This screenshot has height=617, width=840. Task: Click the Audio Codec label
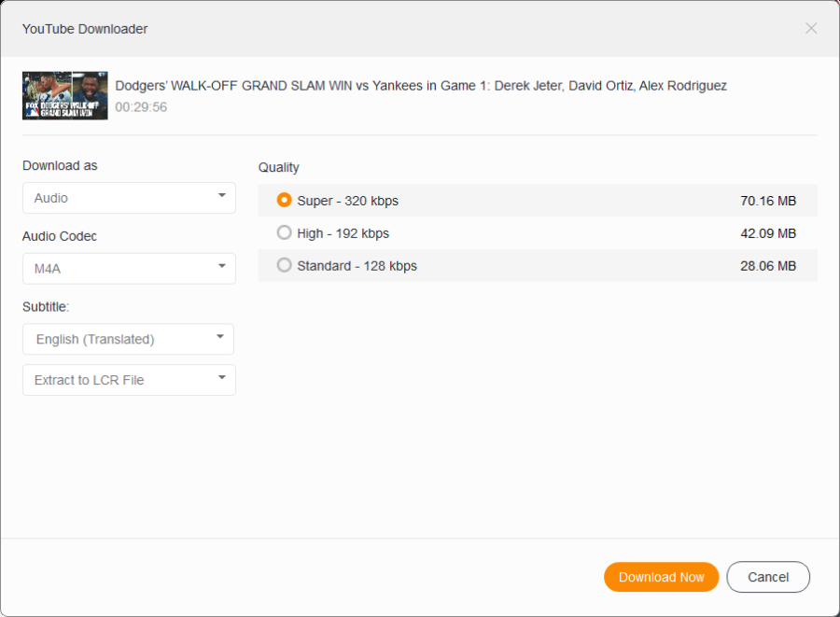coord(60,236)
